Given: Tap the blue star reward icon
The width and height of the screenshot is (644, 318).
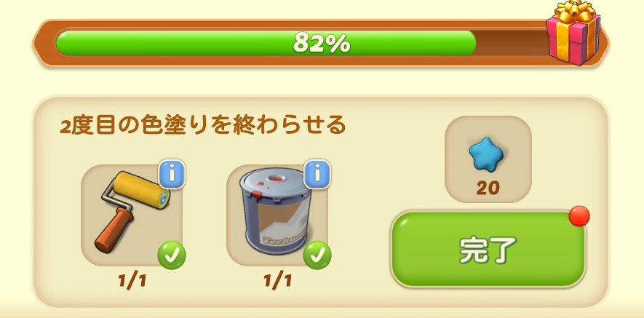Looking at the screenshot, I should (x=486, y=154).
